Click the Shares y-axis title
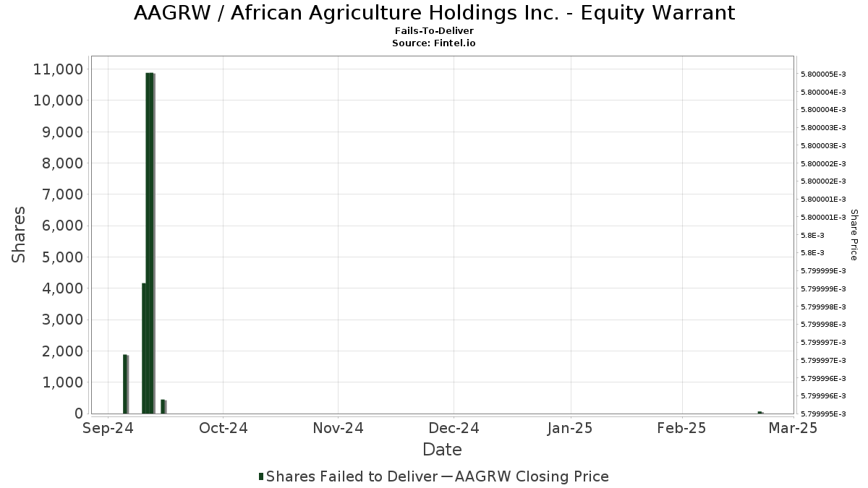868x488 pixels. [19, 235]
